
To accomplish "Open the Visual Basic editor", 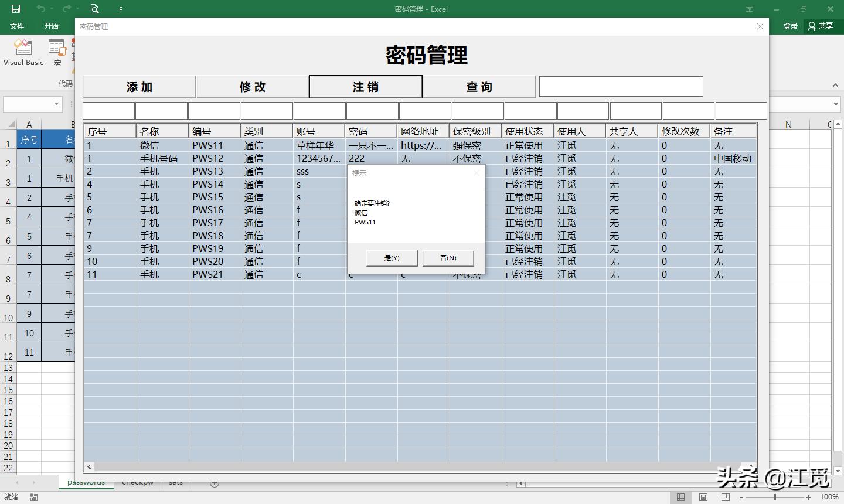I will click(x=23, y=52).
